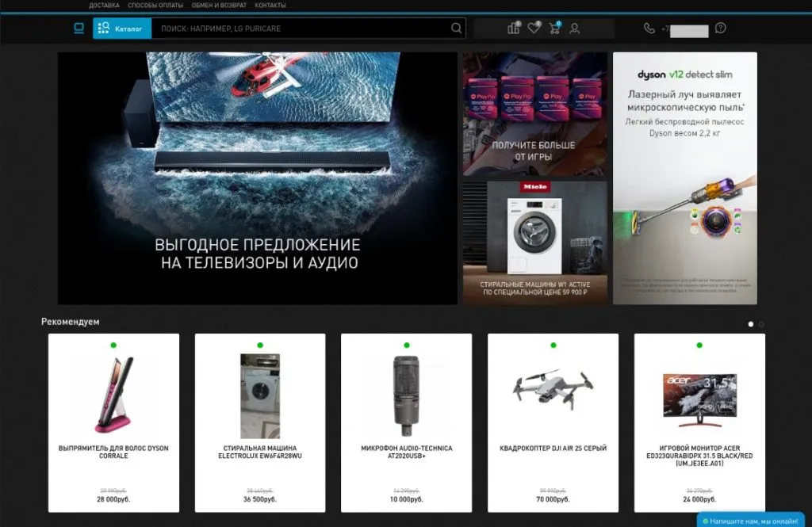
Task: Open the Каталог catalog menu
Action: click(x=121, y=27)
